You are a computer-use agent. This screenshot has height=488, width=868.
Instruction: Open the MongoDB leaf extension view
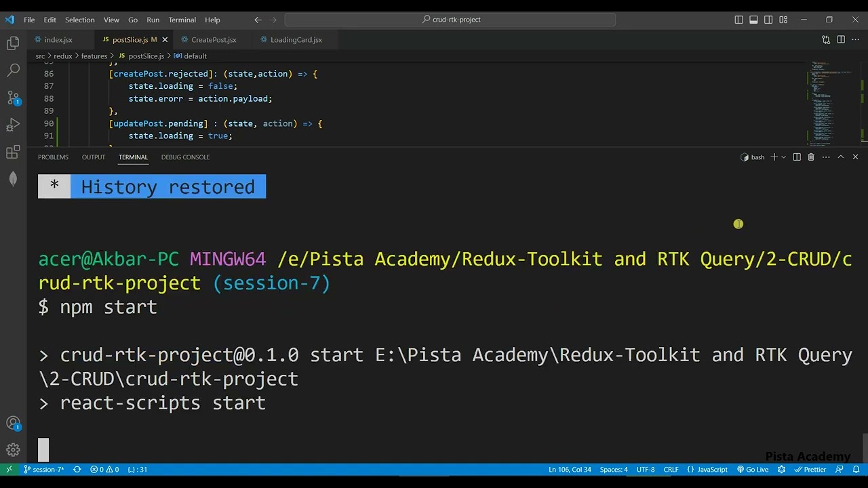click(13, 179)
